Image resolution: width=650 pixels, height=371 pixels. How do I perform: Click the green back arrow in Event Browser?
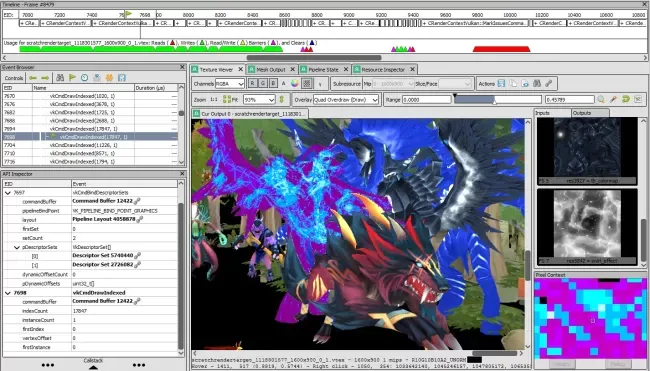[33, 78]
